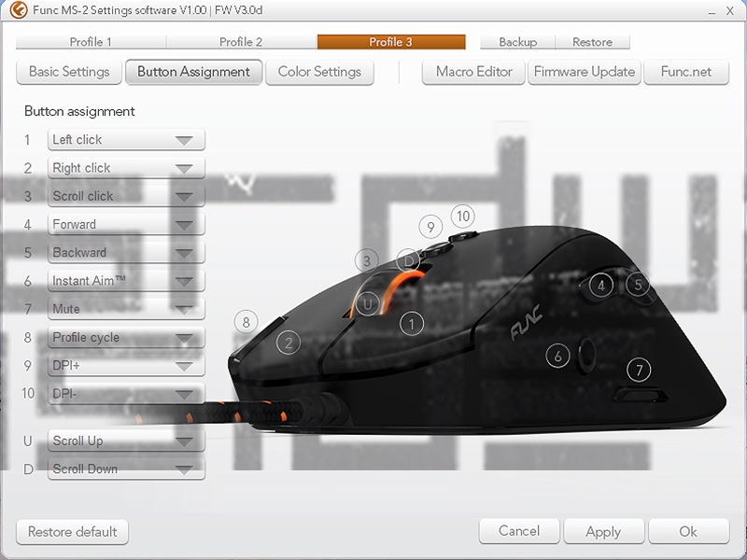The height and width of the screenshot is (560, 747).
Task: Open the Mute assignment dropdown for button 7
Action: [x=126, y=309]
